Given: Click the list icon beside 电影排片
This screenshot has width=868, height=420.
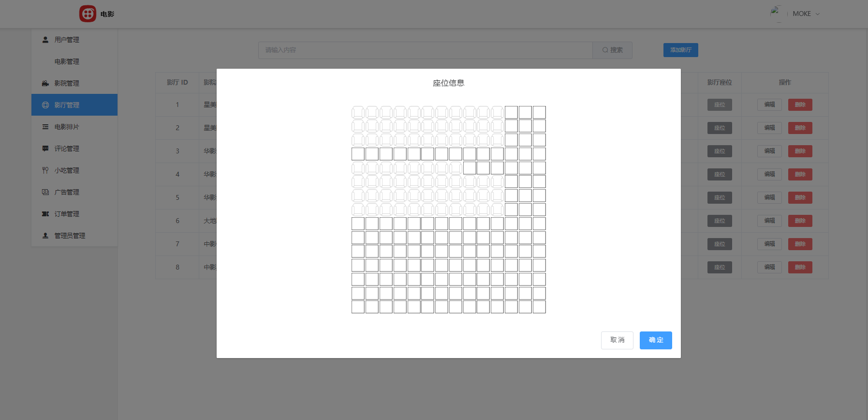Looking at the screenshot, I should [x=45, y=127].
